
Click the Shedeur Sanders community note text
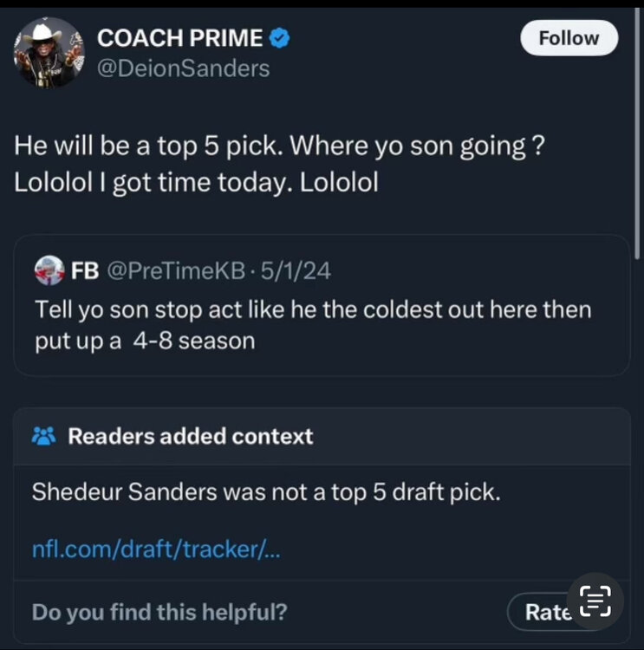click(x=266, y=491)
